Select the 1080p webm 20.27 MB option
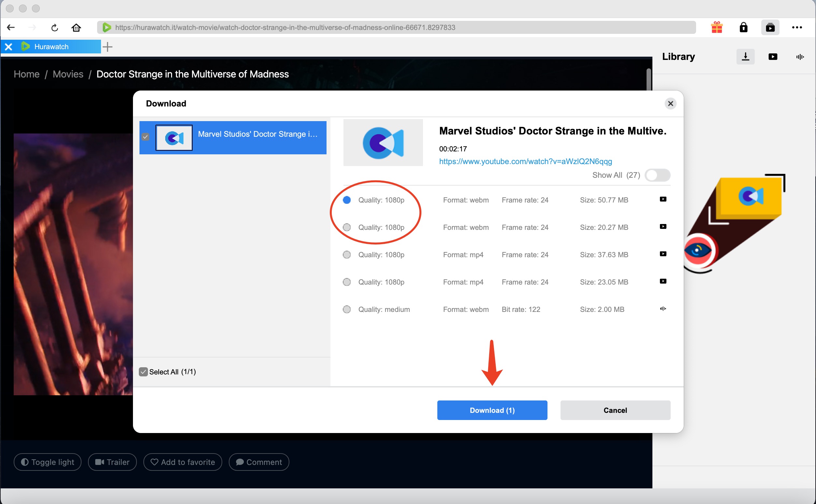The width and height of the screenshot is (816, 504). 347,227
